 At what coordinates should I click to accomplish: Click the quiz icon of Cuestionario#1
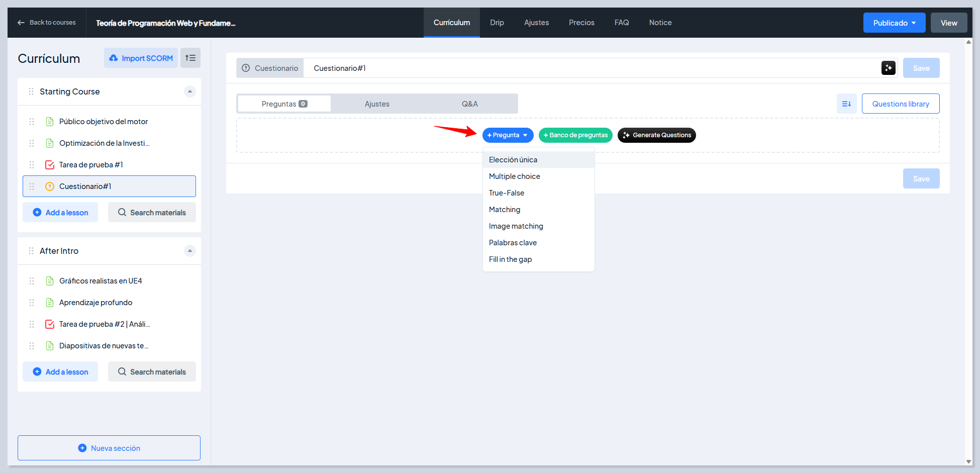click(50, 186)
